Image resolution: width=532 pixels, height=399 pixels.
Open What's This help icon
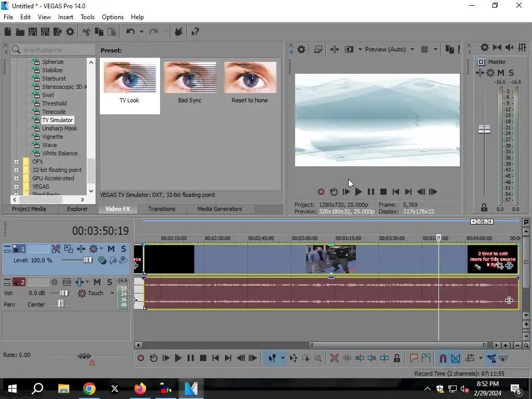pos(195,32)
